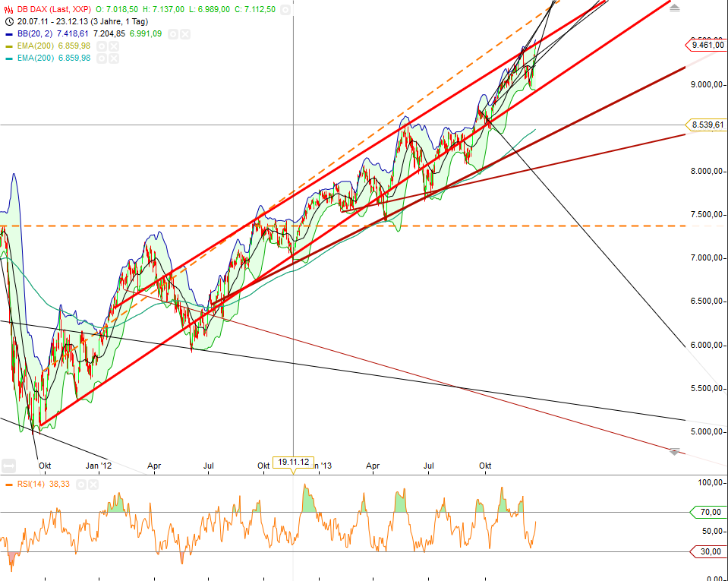The width and height of the screenshot is (728, 581).
Task: Click the orange RSI(14) color swatch
Action: click(x=9, y=485)
